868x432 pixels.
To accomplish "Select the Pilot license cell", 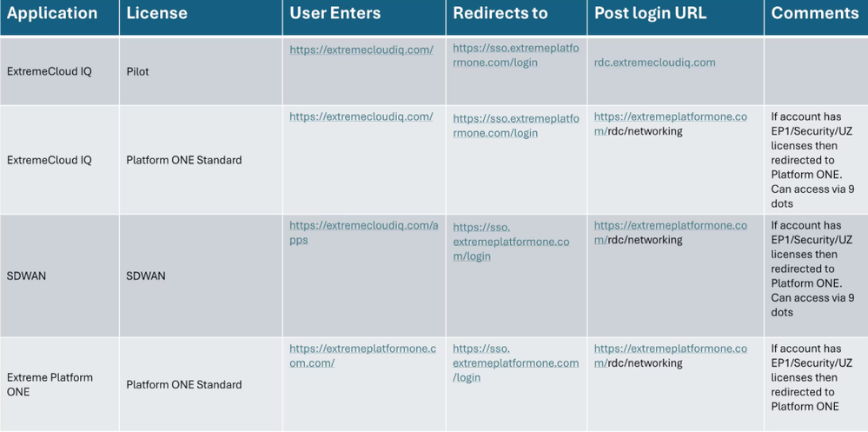I will 137,71.
